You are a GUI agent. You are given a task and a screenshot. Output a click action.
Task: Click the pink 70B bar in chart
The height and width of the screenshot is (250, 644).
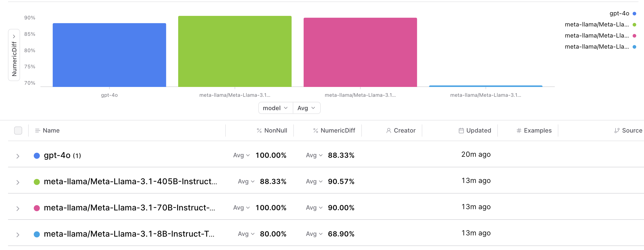(x=360, y=52)
